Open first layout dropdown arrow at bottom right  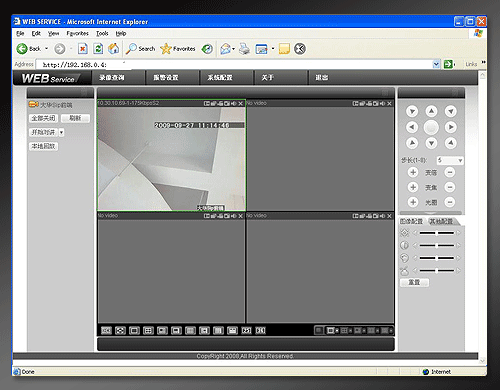337,331
